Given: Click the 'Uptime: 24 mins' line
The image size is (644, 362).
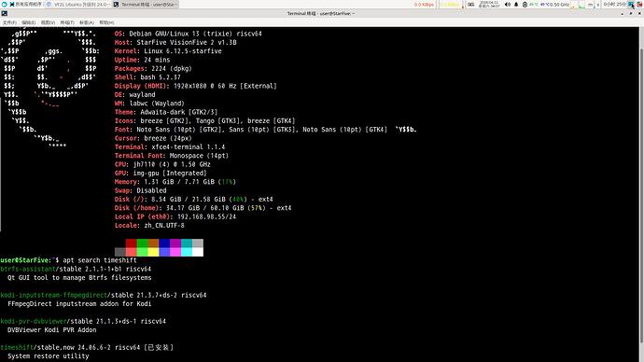Looking at the screenshot, I should click(x=142, y=60).
